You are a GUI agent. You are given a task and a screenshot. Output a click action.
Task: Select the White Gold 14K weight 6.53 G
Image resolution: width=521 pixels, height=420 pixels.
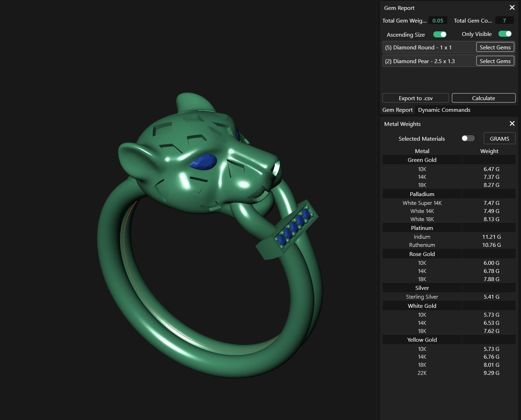pos(491,323)
